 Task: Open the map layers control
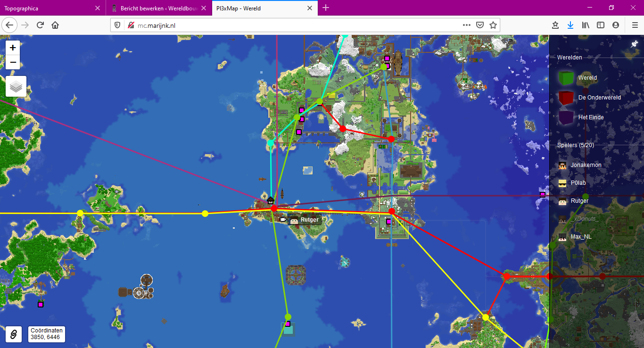point(16,86)
